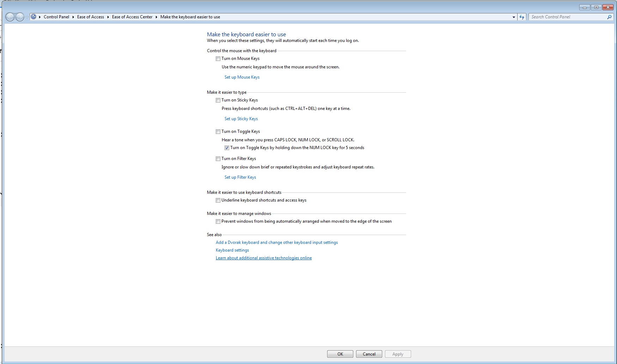The image size is (617, 364).
Task: Open Keyboard settings link
Action: tap(232, 250)
